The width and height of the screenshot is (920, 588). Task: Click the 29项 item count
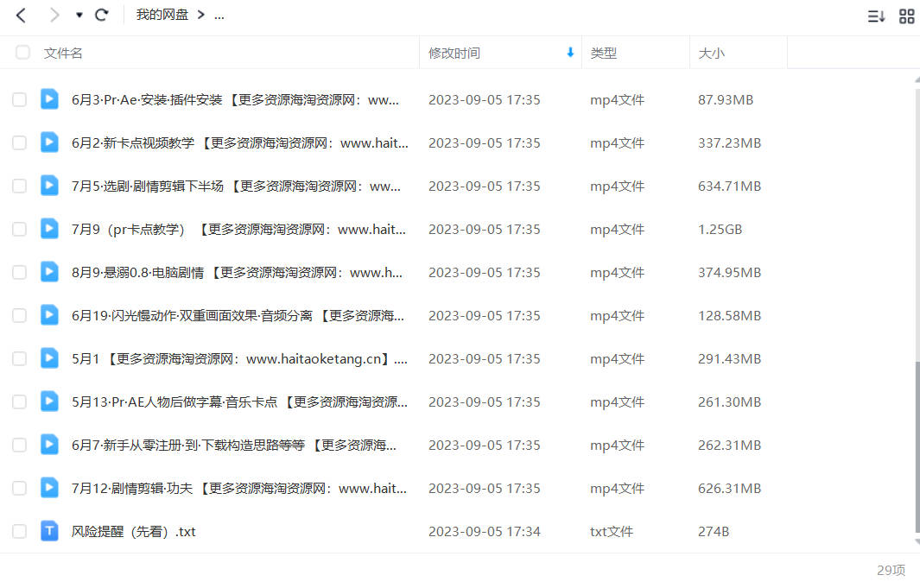891,571
